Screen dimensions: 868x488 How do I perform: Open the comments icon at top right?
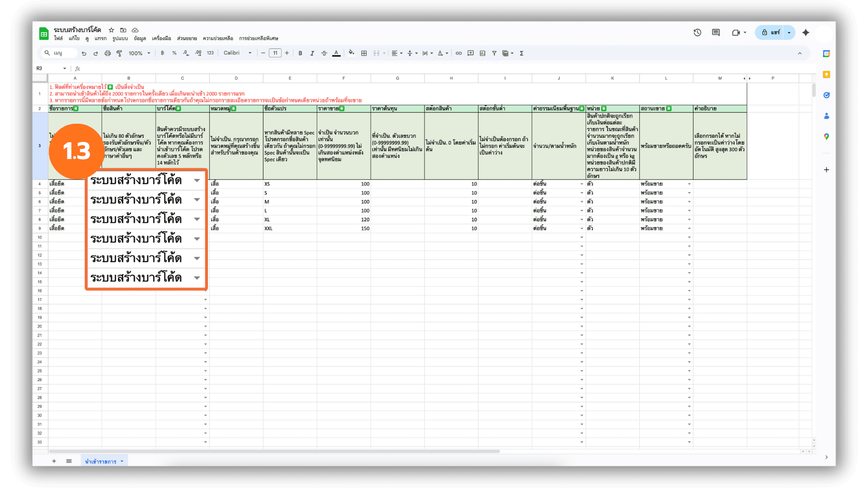click(x=716, y=33)
